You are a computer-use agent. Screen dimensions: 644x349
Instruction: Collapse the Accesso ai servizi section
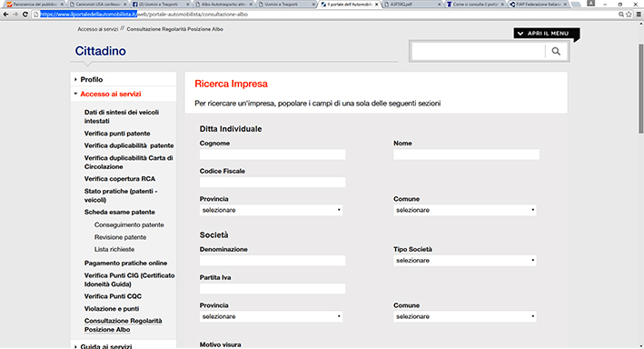111,94
